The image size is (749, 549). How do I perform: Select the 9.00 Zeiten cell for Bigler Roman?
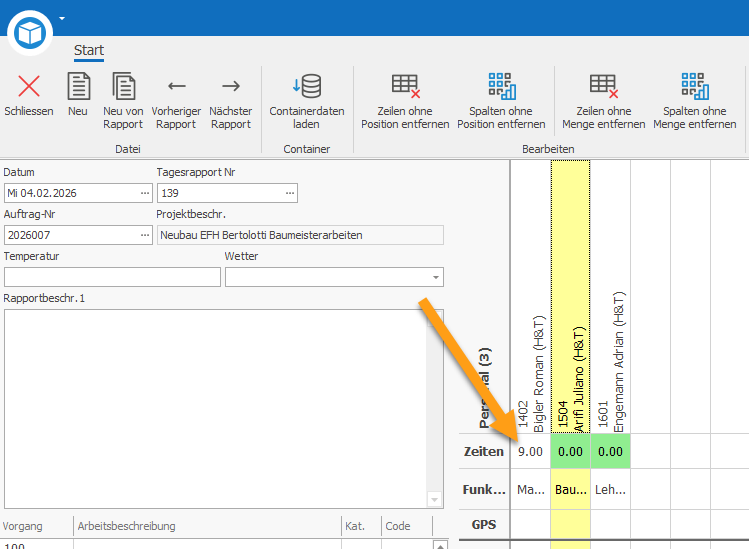[x=530, y=452]
